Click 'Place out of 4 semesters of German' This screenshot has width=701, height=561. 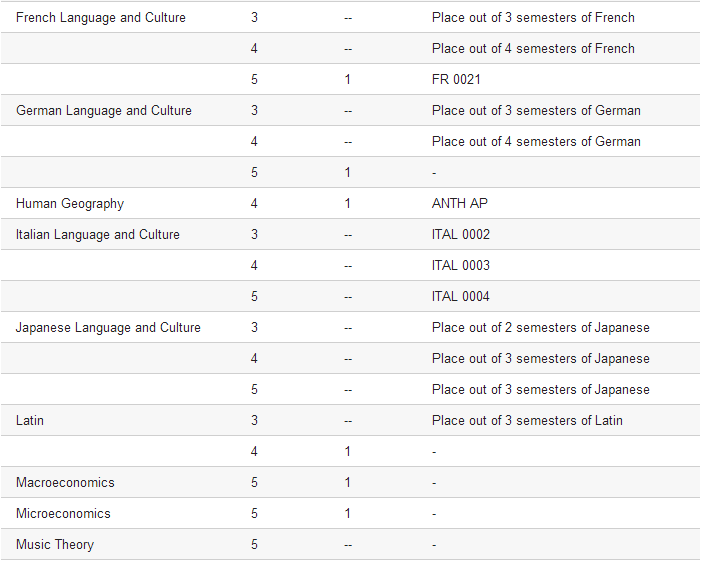tap(536, 141)
